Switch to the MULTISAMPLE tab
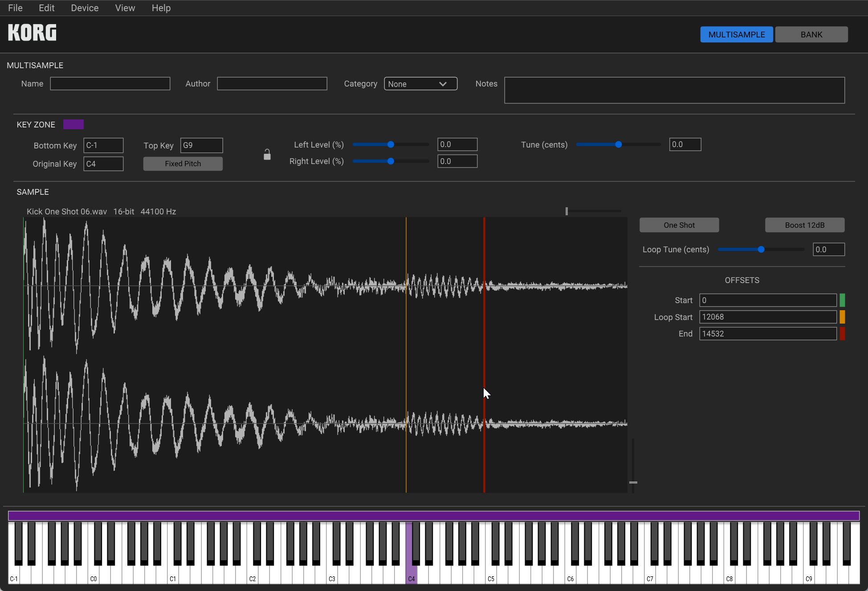The image size is (868, 591). [x=737, y=35]
